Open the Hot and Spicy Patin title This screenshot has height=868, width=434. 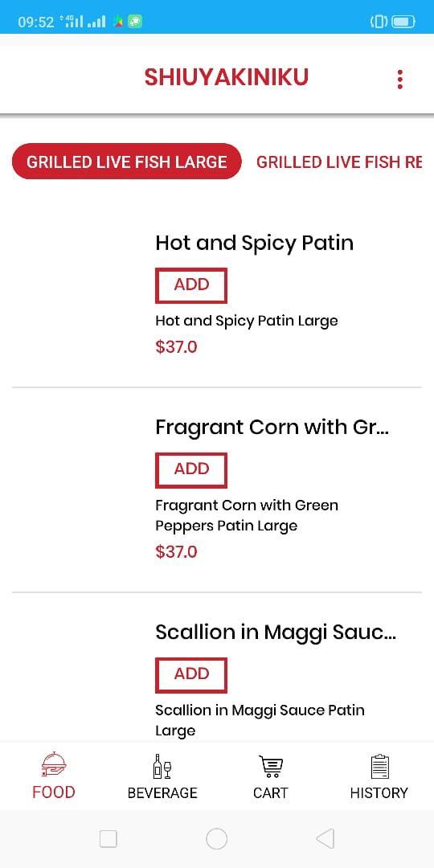(x=254, y=243)
